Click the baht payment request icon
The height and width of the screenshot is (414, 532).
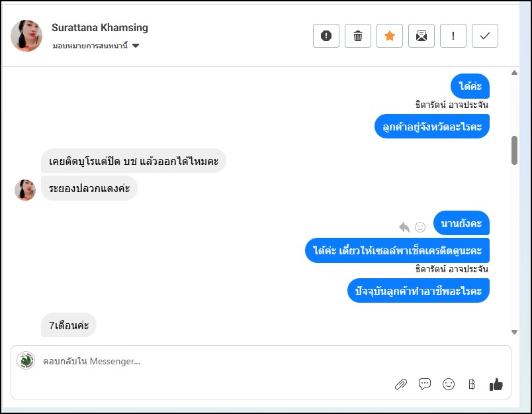pos(472,384)
